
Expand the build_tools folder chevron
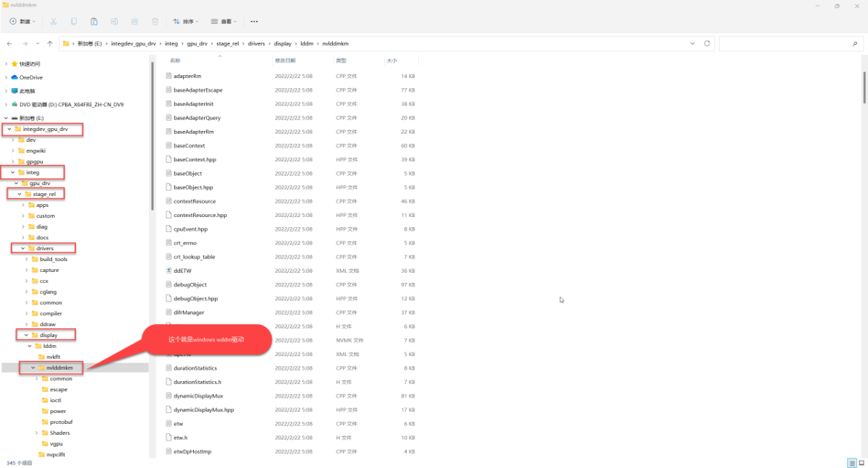[27, 259]
